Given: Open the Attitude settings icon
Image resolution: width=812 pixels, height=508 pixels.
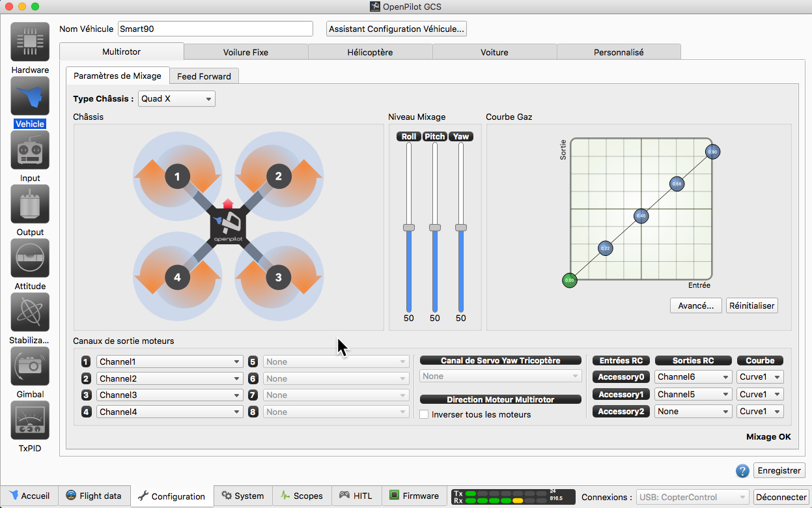Looking at the screenshot, I should (x=30, y=259).
